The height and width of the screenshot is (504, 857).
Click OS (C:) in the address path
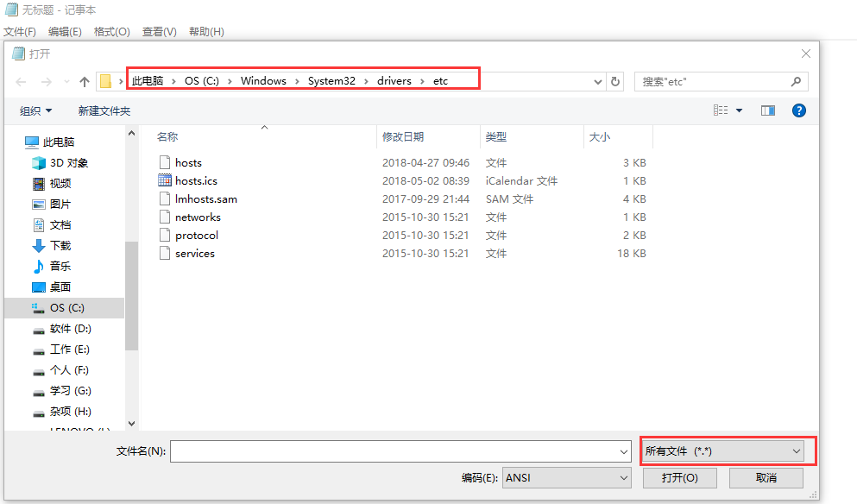click(x=202, y=81)
